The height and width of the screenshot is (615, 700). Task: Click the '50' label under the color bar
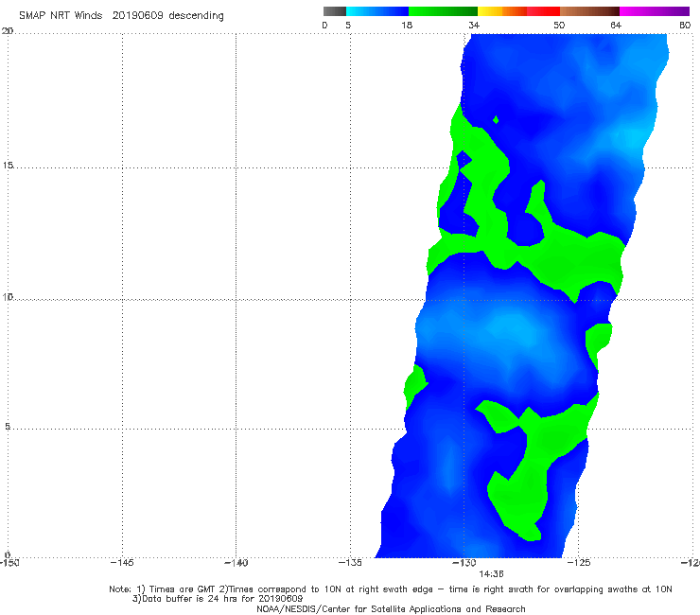(559, 26)
